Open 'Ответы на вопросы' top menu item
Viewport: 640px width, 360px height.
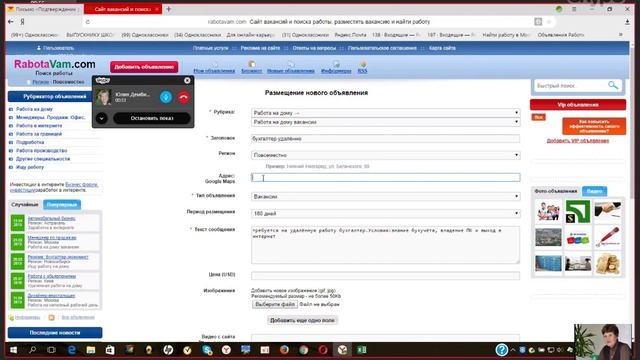tap(314, 48)
